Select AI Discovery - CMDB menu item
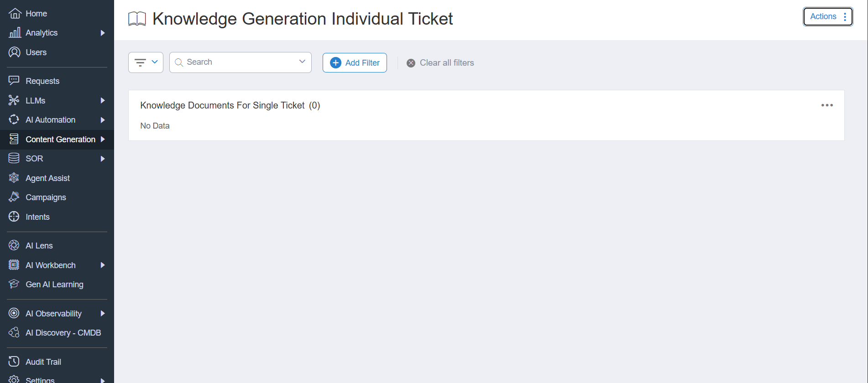The height and width of the screenshot is (383, 868). point(63,333)
